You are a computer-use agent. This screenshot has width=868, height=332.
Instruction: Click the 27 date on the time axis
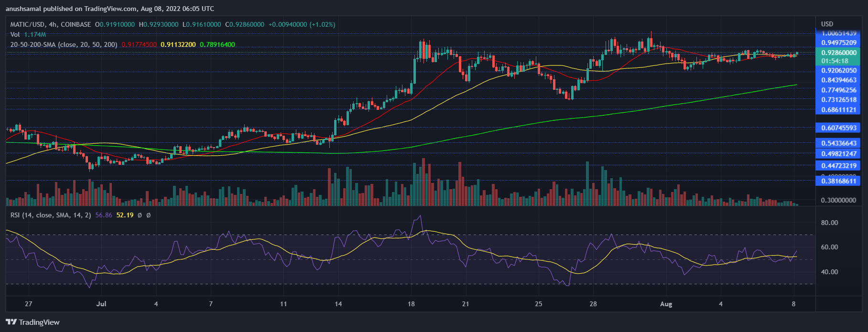(x=29, y=304)
